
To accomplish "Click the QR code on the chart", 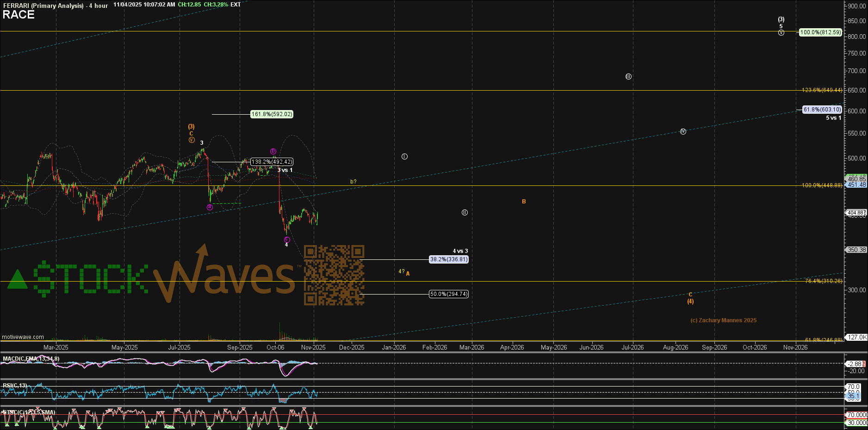I will pos(334,275).
